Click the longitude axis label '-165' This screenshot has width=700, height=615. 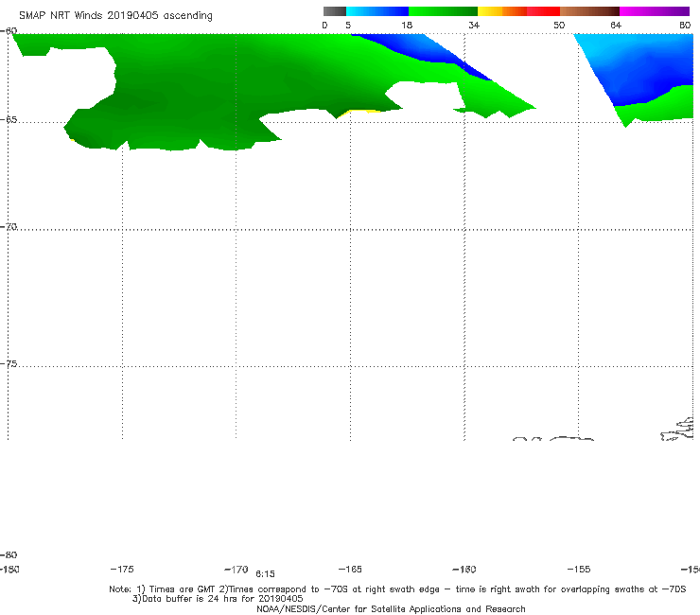coord(350,569)
